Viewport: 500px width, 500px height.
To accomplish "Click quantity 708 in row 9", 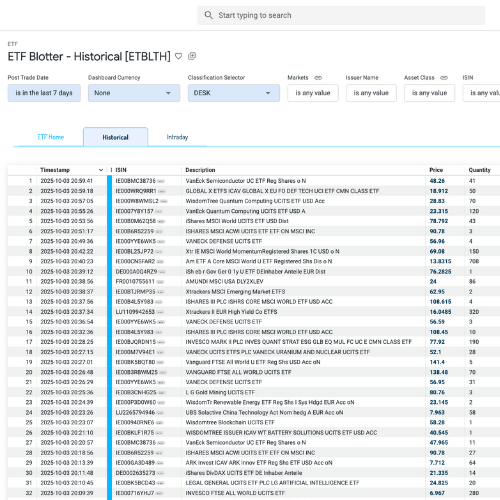I will coord(474,261).
